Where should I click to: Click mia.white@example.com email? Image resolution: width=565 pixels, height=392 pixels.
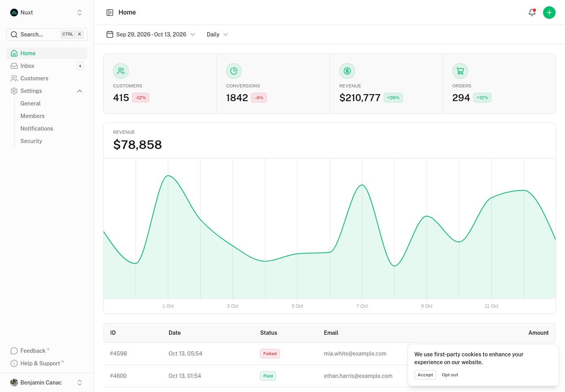tap(355, 354)
